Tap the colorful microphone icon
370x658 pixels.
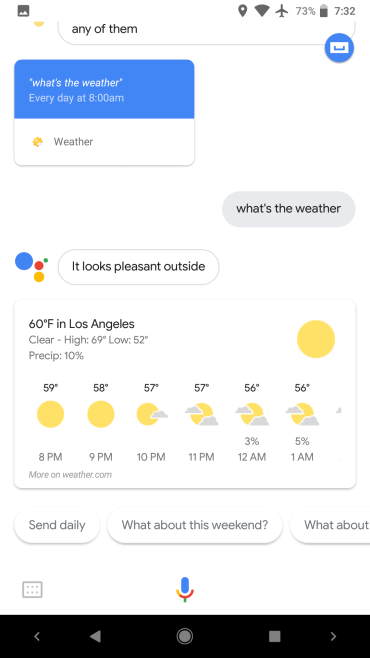point(185,589)
